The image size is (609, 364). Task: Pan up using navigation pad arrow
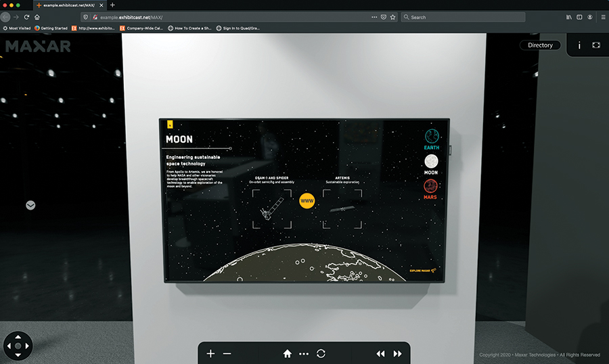tap(18, 337)
